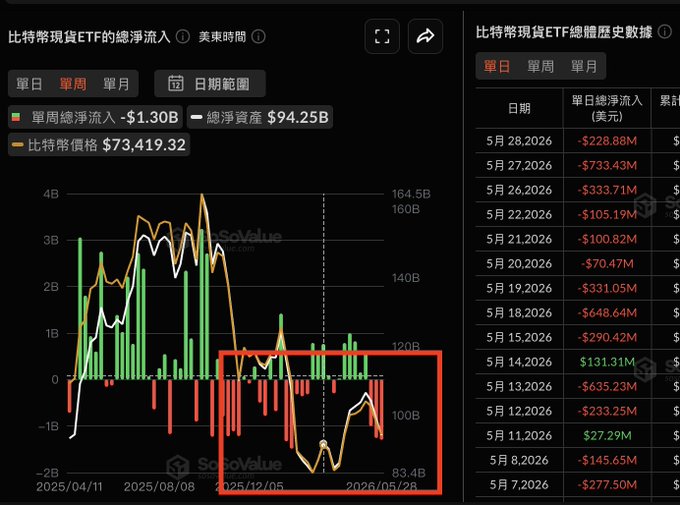Switch chart to 單月 view
This screenshot has height=505, width=680.
pos(116,84)
